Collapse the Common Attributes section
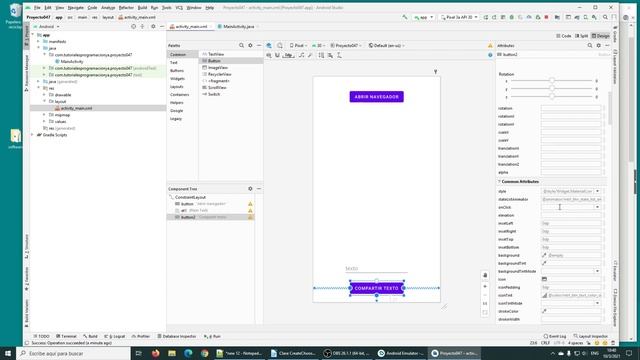The image size is (640, 360). click(x=499, y=181)
